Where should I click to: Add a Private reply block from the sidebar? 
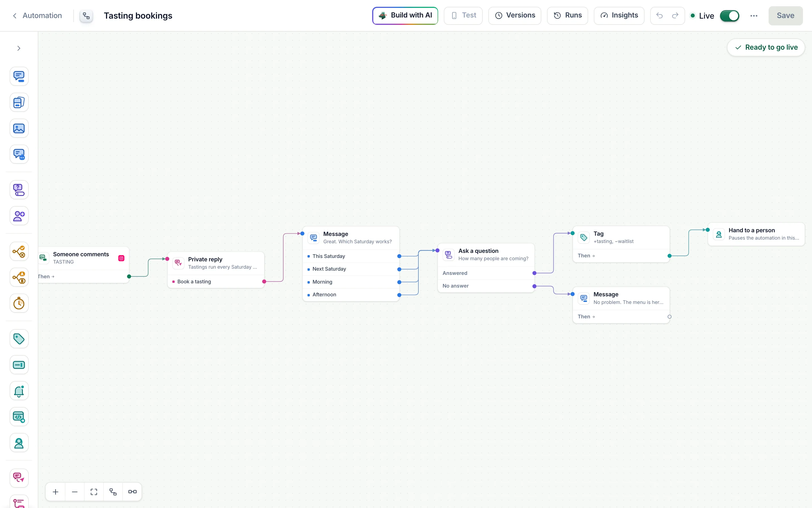click(x=19, y=478)
